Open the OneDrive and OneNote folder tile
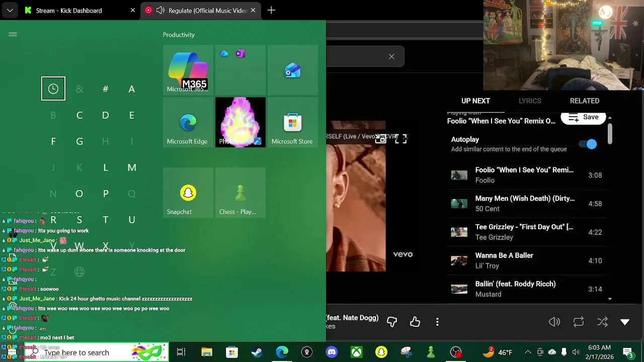 (x=240, y=69)
